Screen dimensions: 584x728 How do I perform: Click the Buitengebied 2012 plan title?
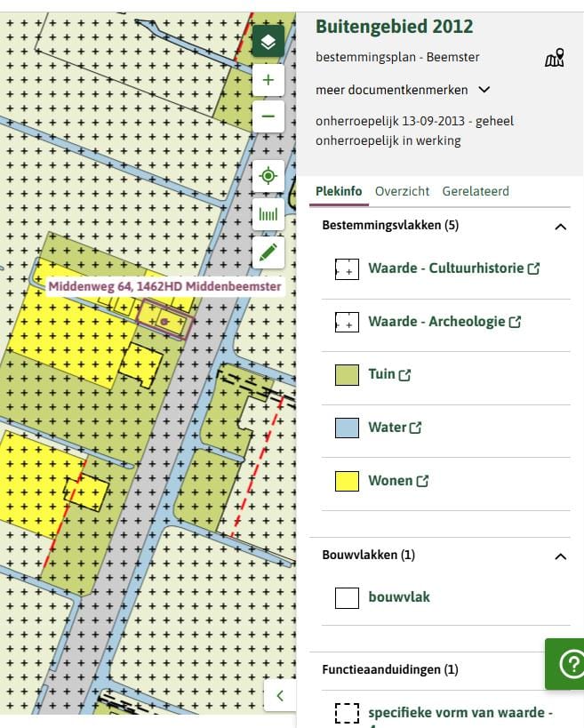coord(394,27)
